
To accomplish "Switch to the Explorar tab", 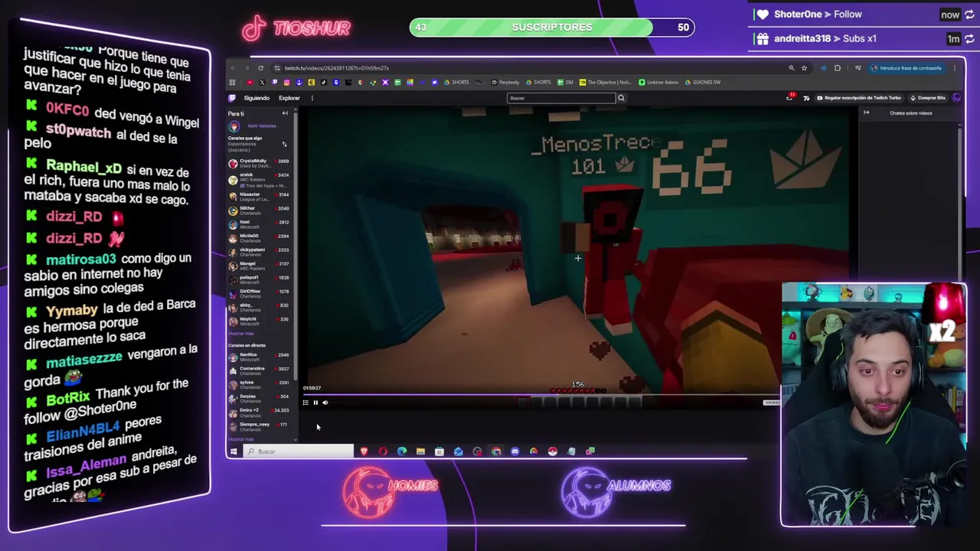I will [289, 98].
